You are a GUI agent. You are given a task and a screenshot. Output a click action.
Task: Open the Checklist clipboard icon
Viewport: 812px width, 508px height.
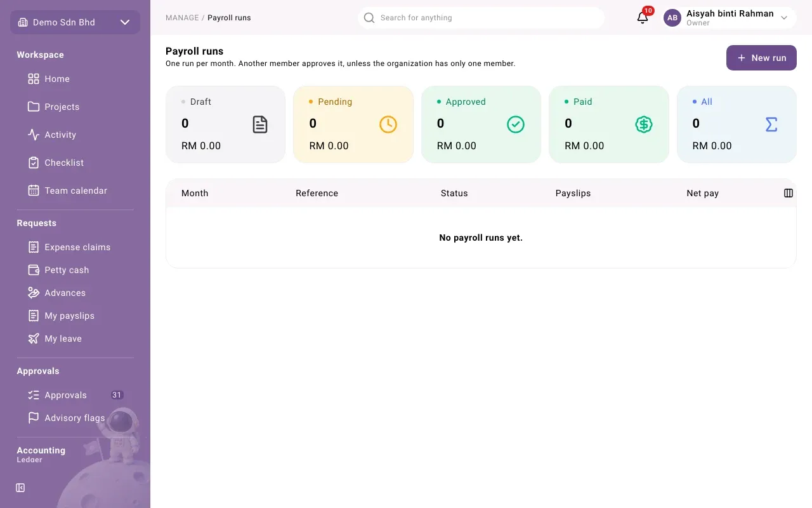point(34,163)
